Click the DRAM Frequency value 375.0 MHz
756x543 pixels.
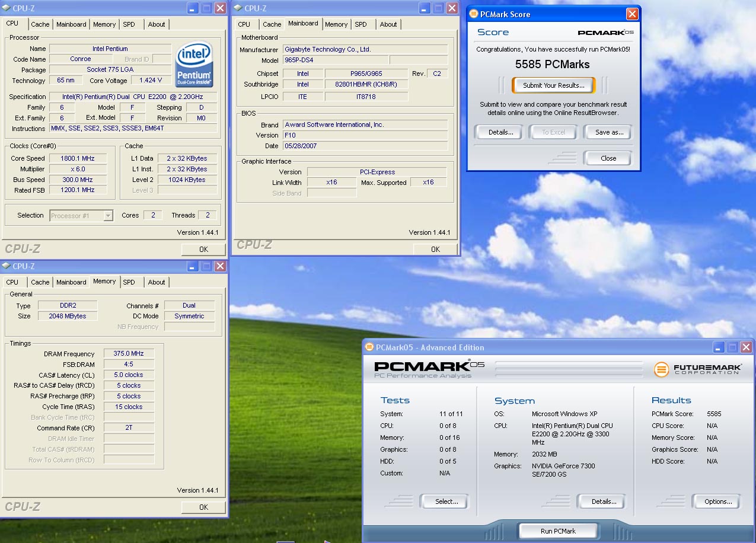coord(128,353)
